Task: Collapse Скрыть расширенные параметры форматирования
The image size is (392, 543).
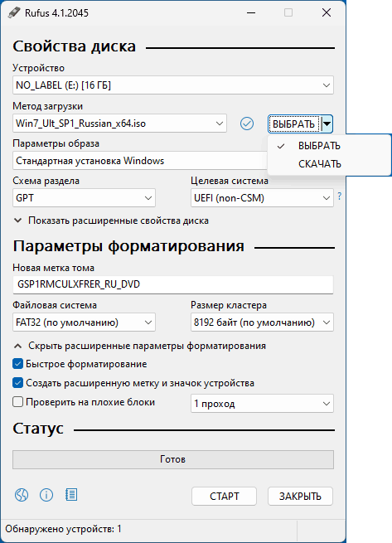Action: click(x=139, y=346)
